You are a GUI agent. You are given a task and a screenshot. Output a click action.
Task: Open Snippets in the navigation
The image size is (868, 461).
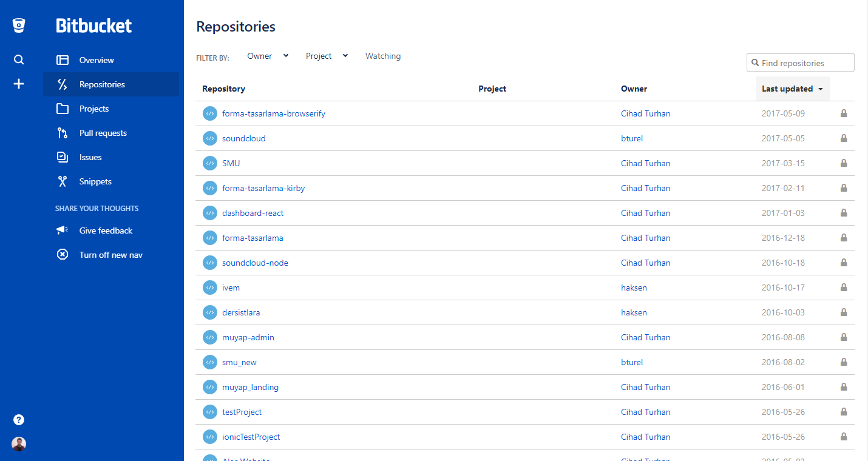click(x=111, y=181)
